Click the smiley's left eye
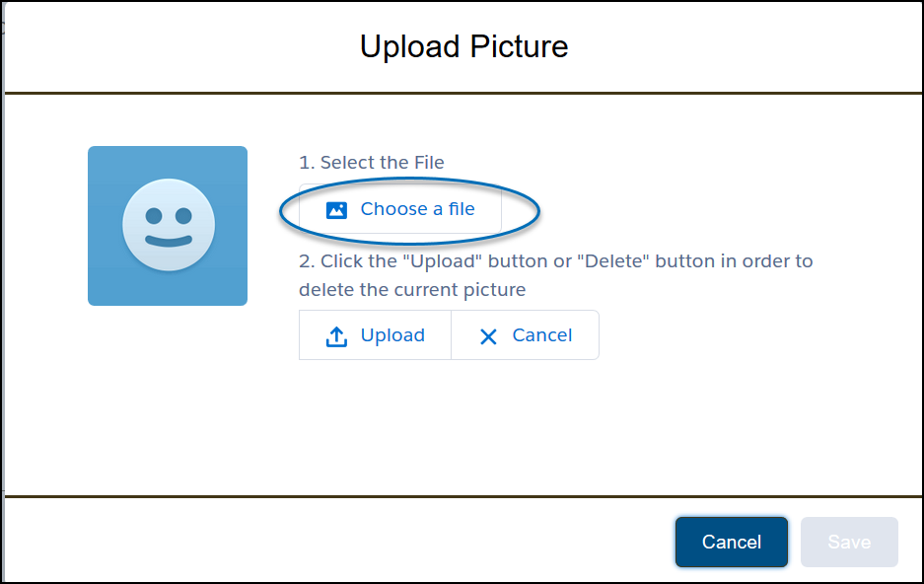Image resolution: width=924 pixels, height=584 pixels. [x=150, y=214]
